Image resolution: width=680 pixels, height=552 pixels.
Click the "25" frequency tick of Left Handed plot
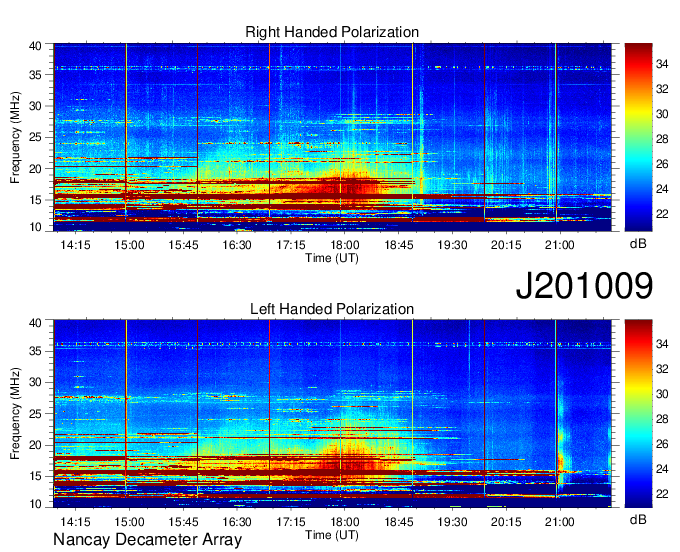[x=35, y=414]
